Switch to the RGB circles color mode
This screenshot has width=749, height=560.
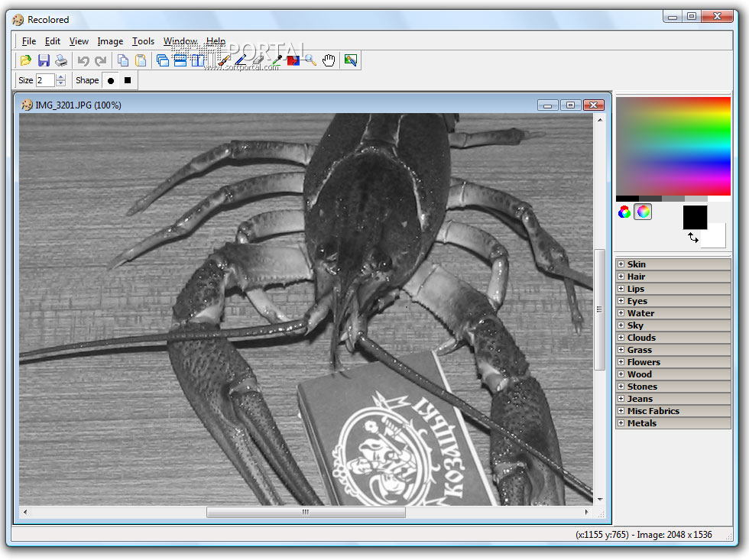pyautogui.click(x=624, y=212)
